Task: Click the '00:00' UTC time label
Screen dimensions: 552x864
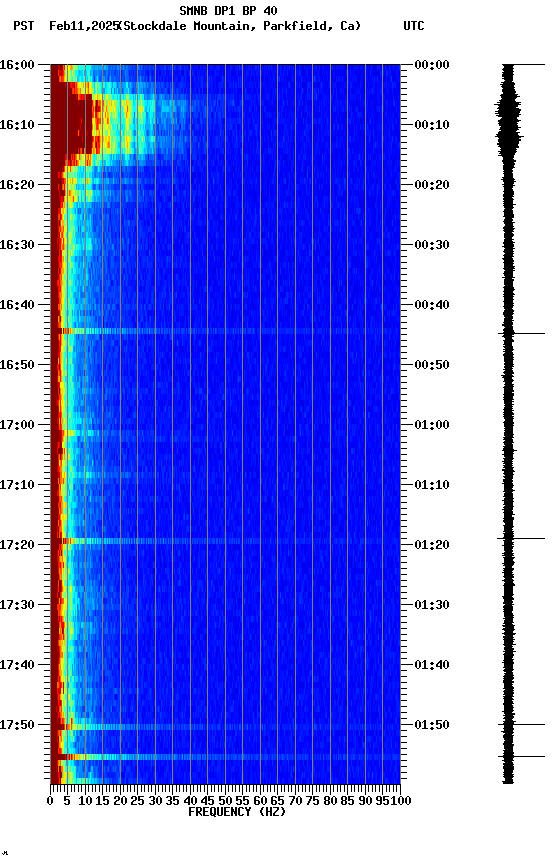Action: 432,65
